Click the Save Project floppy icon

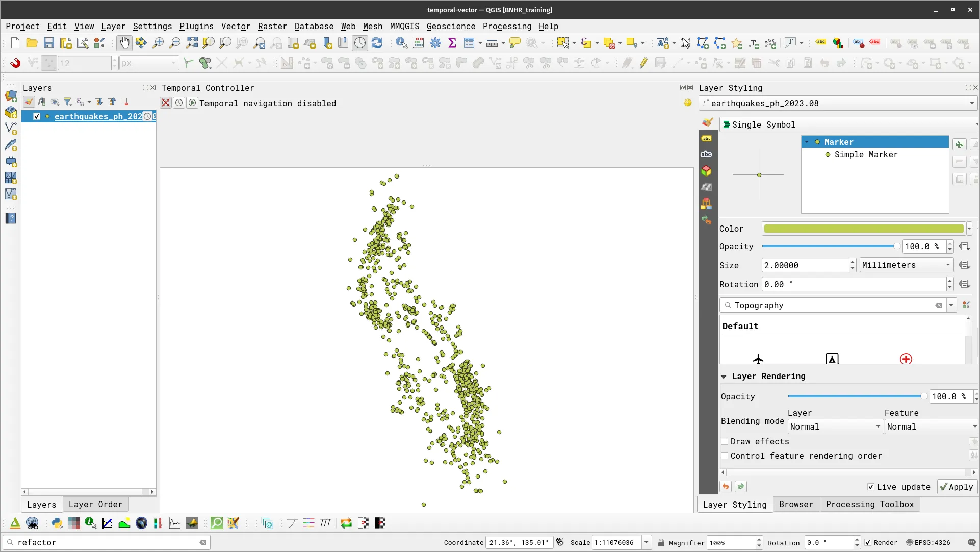(48, 43)
